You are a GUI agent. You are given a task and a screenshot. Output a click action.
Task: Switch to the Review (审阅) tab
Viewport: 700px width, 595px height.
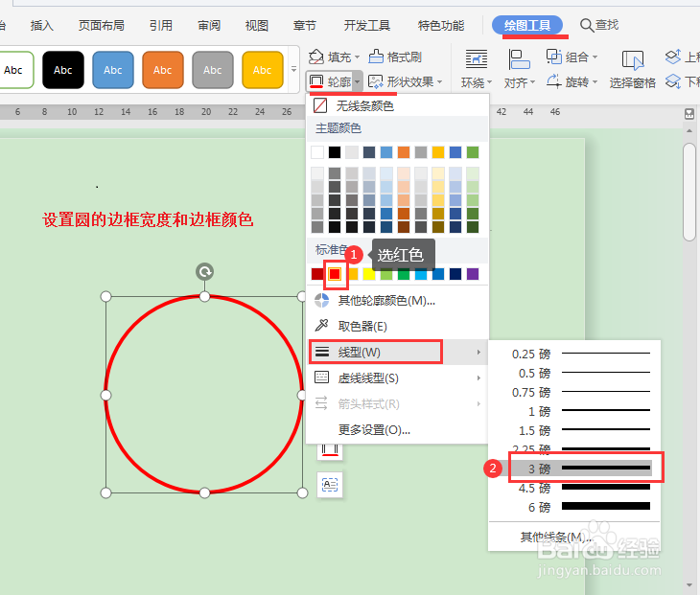point(209,26)
